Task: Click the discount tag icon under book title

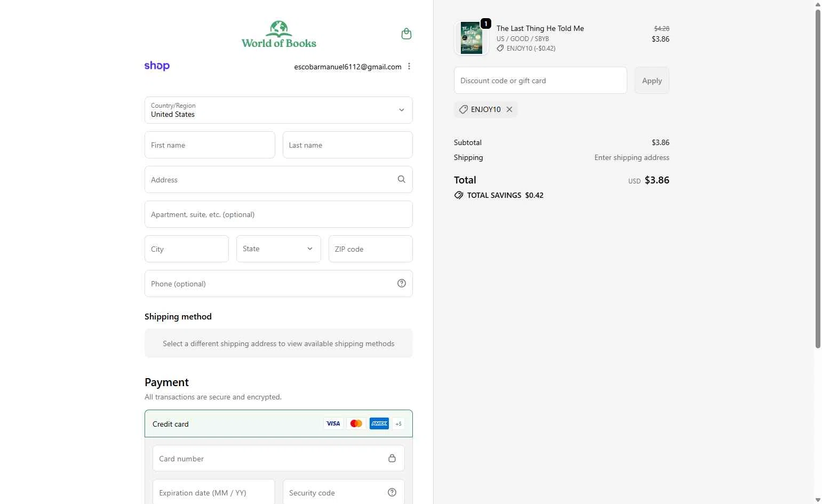Action: [x=500, y=49]
